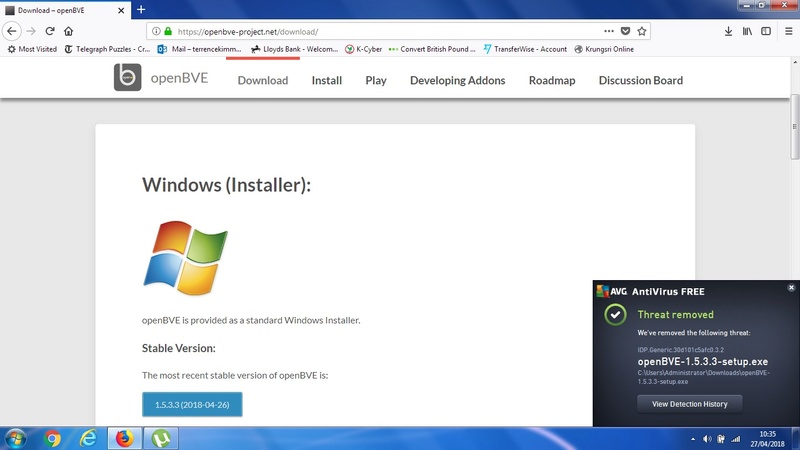Save page to Pocket icon
Screen dimensions: 800x450
[625, 31]
